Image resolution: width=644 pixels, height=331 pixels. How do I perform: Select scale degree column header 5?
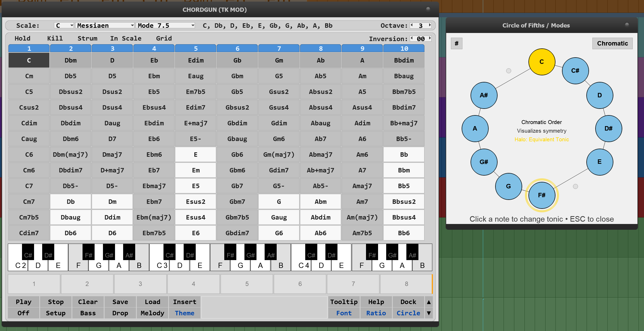(x=195, y=48)
